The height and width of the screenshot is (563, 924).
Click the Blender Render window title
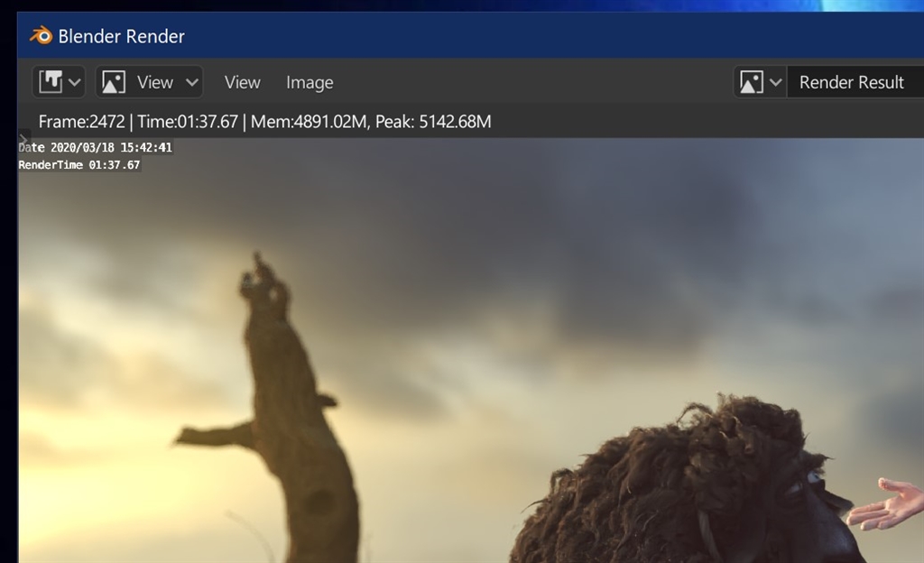click(122, 36)
